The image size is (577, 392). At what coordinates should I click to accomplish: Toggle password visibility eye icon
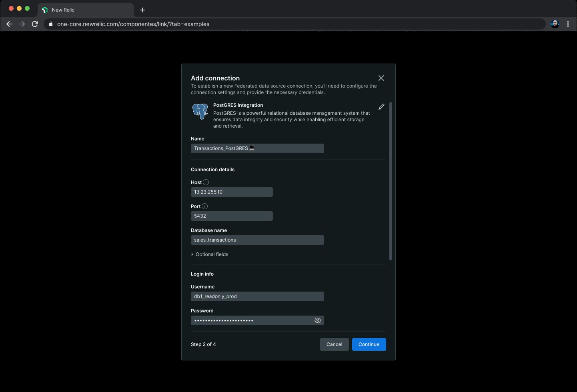(x=318, y=320)
